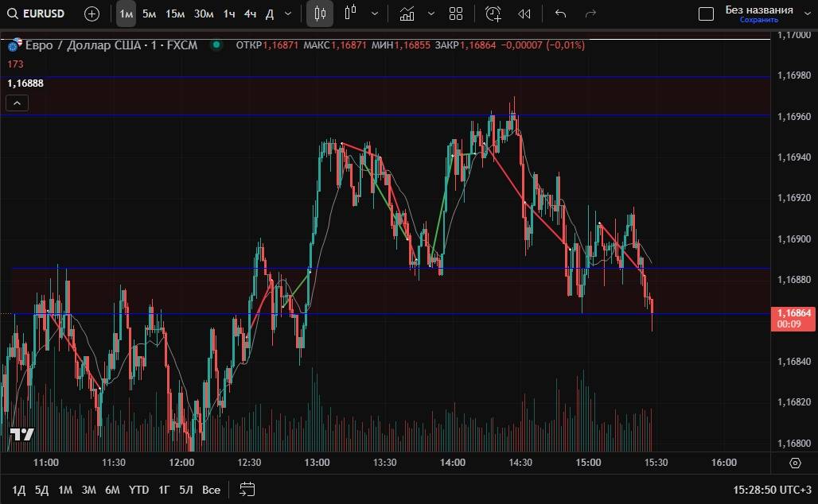Toggle the green market status dot
Screen dimensions: 818x504
216,45
